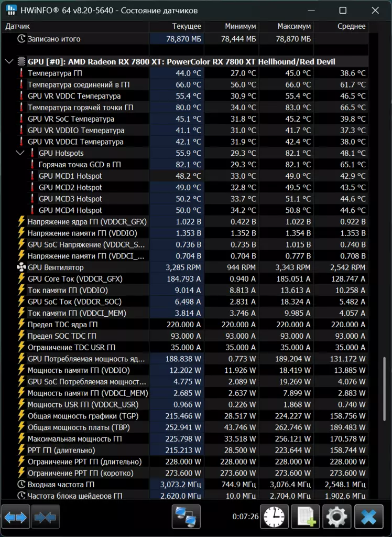Click the Максимум column header
This screenshot has height=537, width=392.
coord(286,26)
